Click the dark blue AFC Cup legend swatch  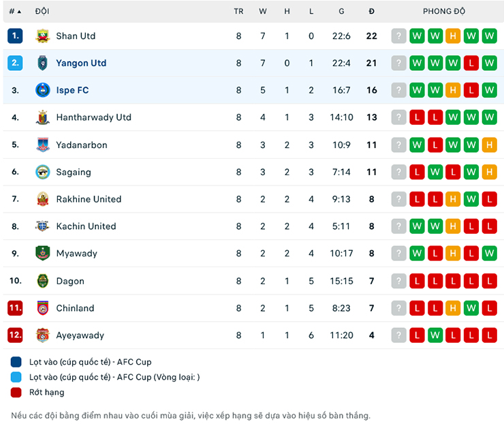[16, 362]
